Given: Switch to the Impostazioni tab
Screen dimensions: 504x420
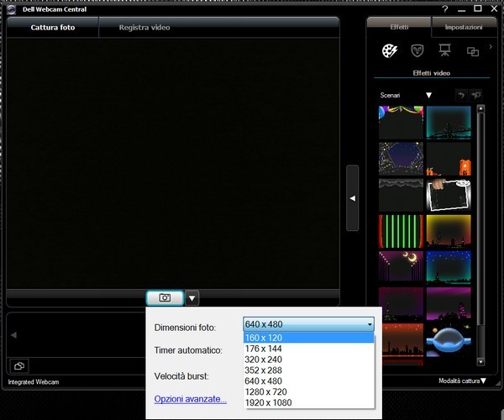Looking at the screenshot, I should pos(464,27).
